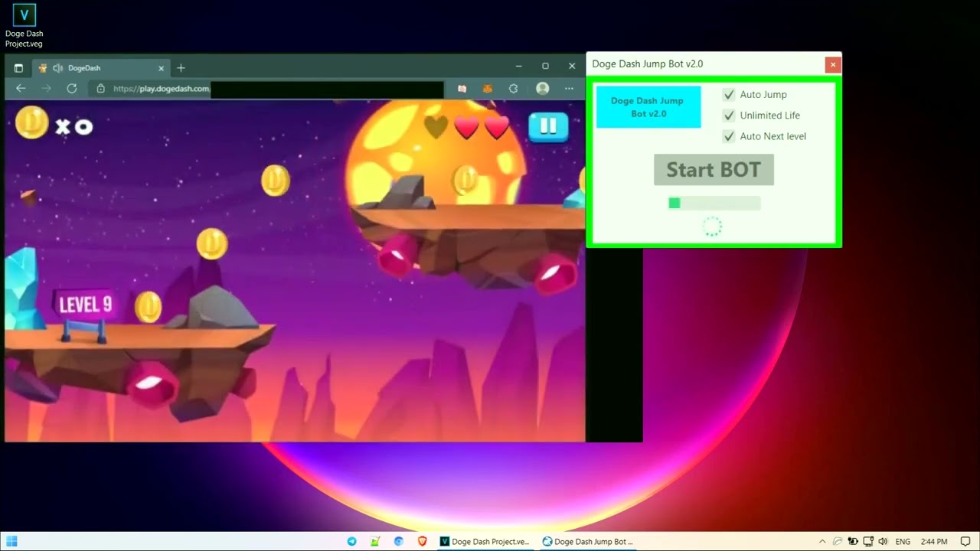The image size is (980, 551).
Task: Toggle the Unlimited Life checkbox
Action: click(730, 116)
